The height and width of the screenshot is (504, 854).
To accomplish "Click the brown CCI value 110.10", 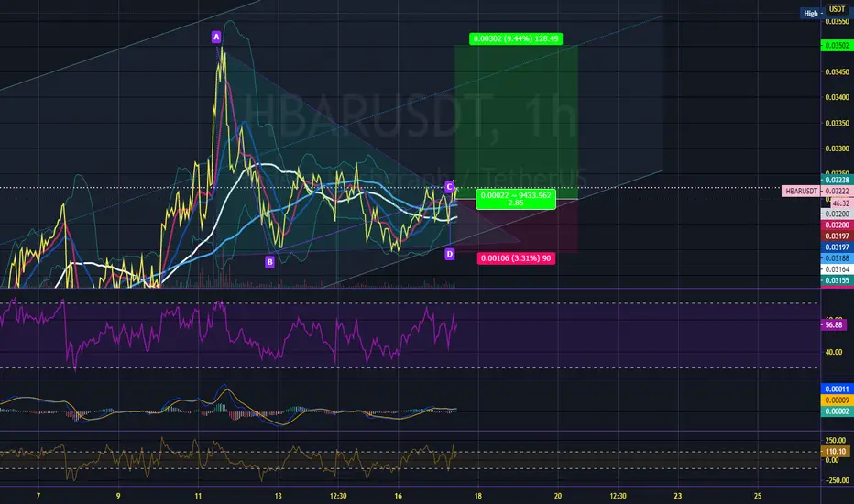I will click(x=835, y=451).
